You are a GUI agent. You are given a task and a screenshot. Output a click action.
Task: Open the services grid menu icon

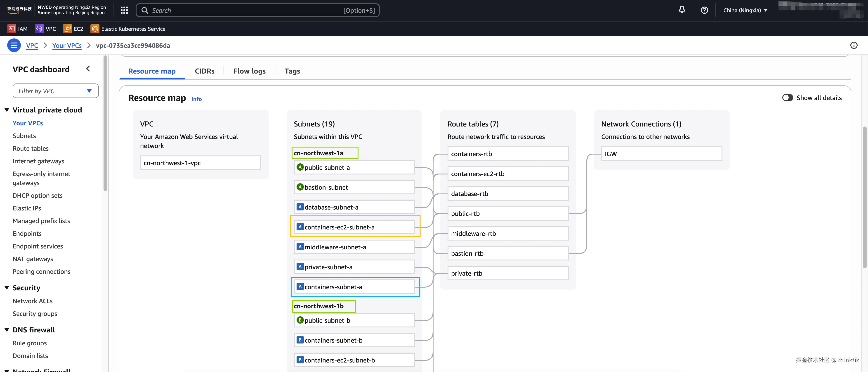click(124, 10)
